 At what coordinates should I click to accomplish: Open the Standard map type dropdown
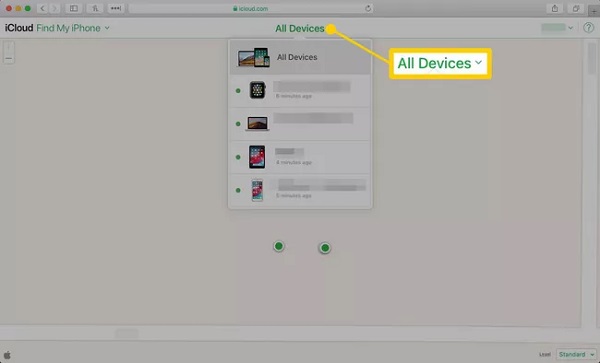pyautogui.click(x=576, y=355)
